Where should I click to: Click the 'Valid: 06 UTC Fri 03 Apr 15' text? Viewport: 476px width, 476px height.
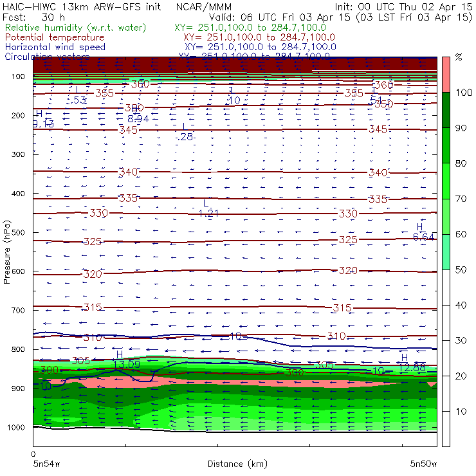(x=279, y=17)
